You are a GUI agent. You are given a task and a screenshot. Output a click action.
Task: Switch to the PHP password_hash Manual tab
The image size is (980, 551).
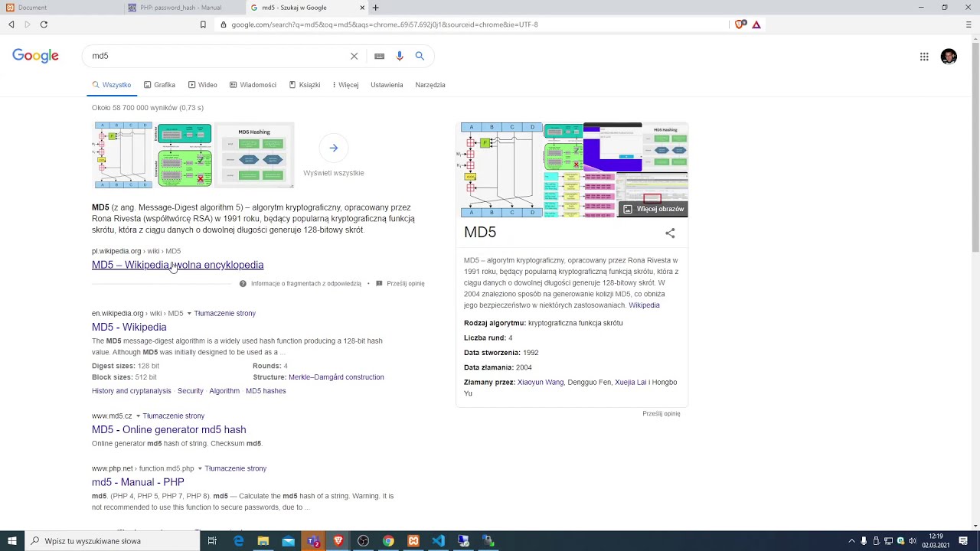(184, 8)
